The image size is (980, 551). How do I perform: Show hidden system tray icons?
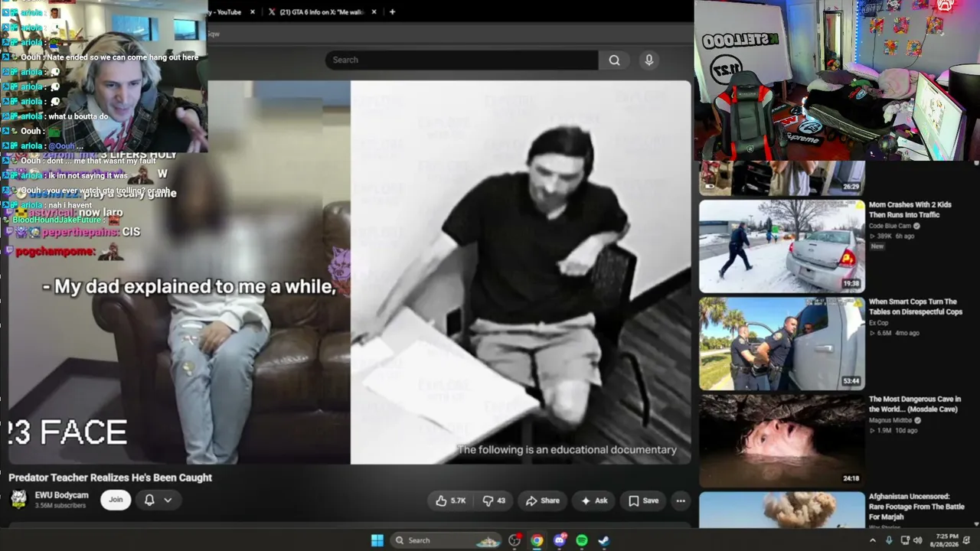pos(872,540)
